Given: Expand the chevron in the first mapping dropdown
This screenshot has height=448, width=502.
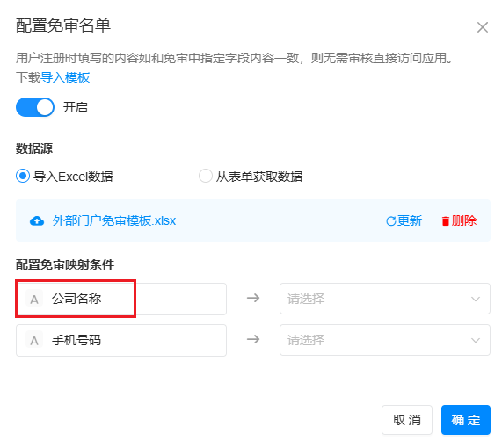Looking at the screenshot, I should 476,300.
